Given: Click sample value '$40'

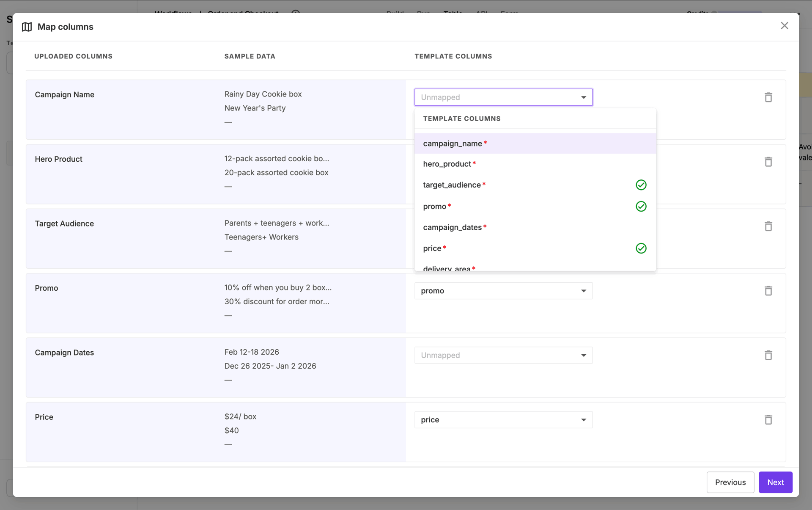Looking at the screenshot, I should (232, 430).
